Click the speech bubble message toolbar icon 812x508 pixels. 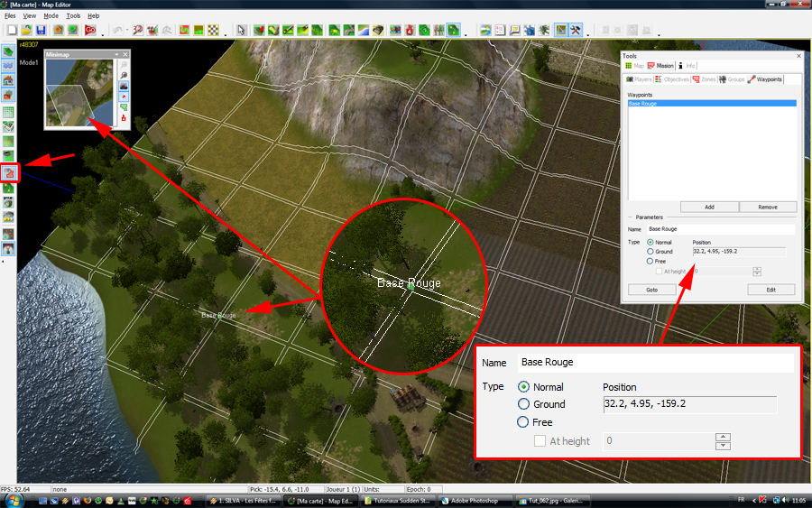(514, 30)
